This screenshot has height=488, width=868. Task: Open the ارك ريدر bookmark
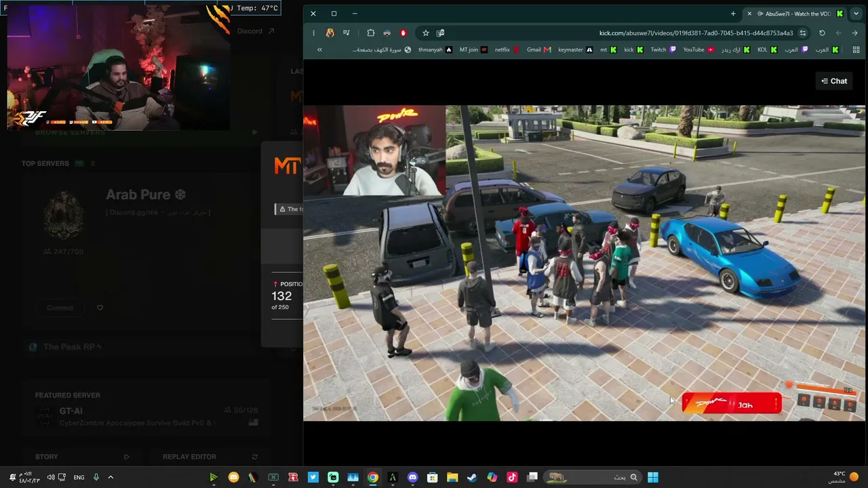[x=736, y=49]
